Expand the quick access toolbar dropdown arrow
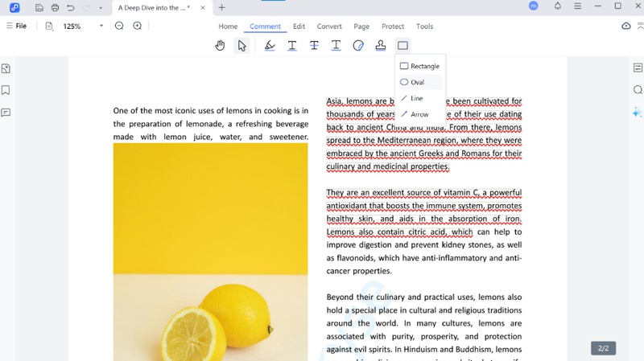 [101, 8]
